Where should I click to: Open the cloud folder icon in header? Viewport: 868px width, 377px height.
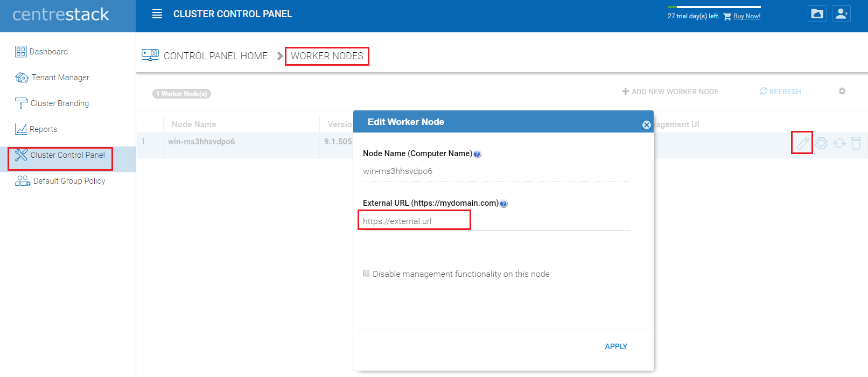click(817, 14)
